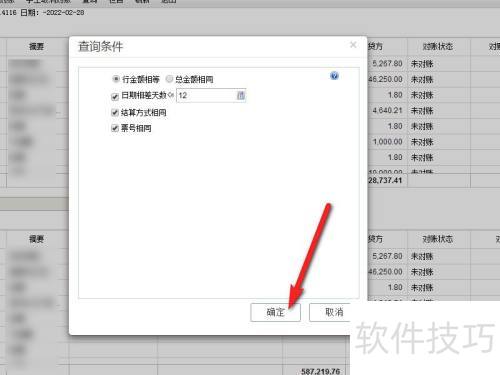The width and height of the screenshot is (500, 375).
Task: Uncheck the 结算方式相同 checkbox
Action: (x=115, y=113)
